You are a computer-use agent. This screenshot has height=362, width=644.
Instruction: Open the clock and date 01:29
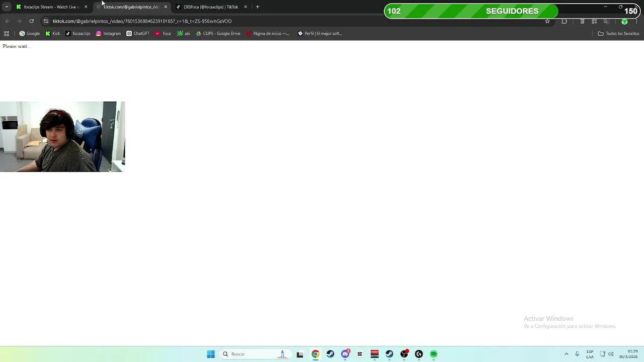pos(628,354)
